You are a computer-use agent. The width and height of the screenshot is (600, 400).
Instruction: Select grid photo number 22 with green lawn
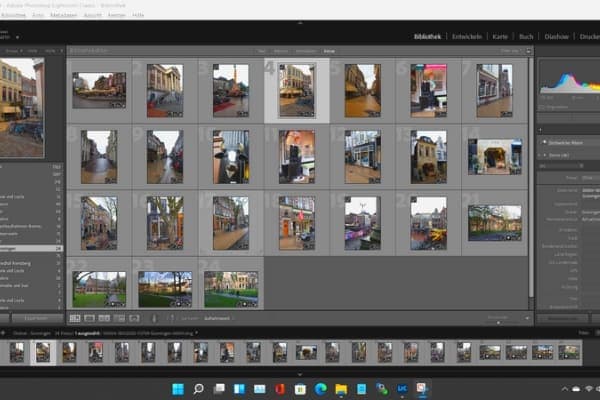pyautogui.click(x=99, y=289)
